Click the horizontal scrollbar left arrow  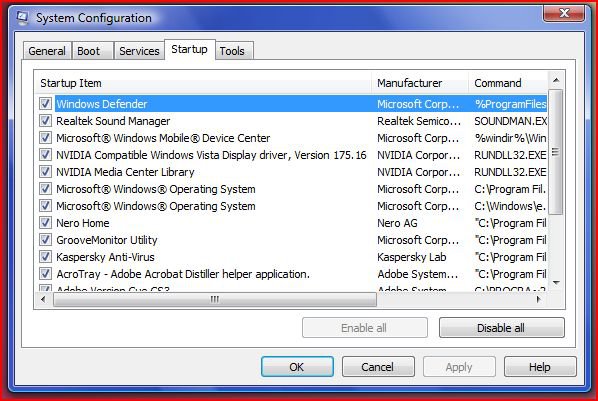43,299
